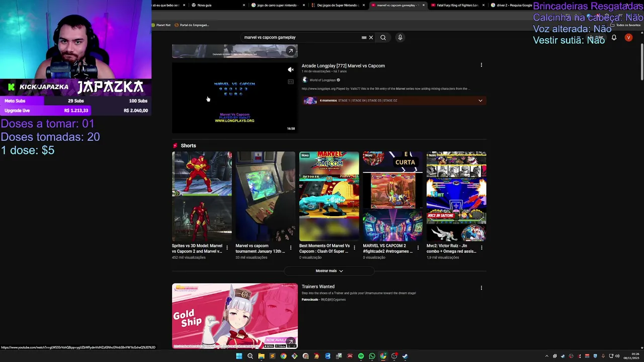Open the MARVEL VS CAPCOM 2 #fightcade2 short
The height and width of the screenshot is (362, 644).
pos(392,196)
